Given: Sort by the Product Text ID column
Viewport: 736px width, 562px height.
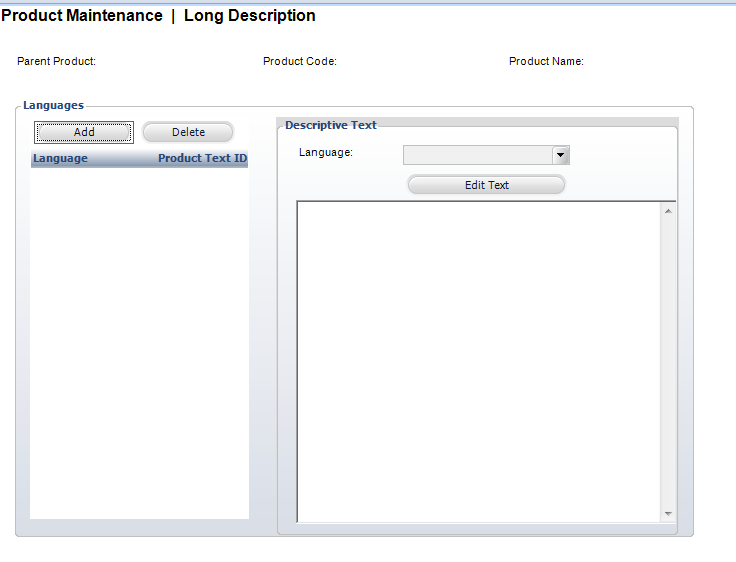Looking at the screenshot, I should [x=202, y=158].
